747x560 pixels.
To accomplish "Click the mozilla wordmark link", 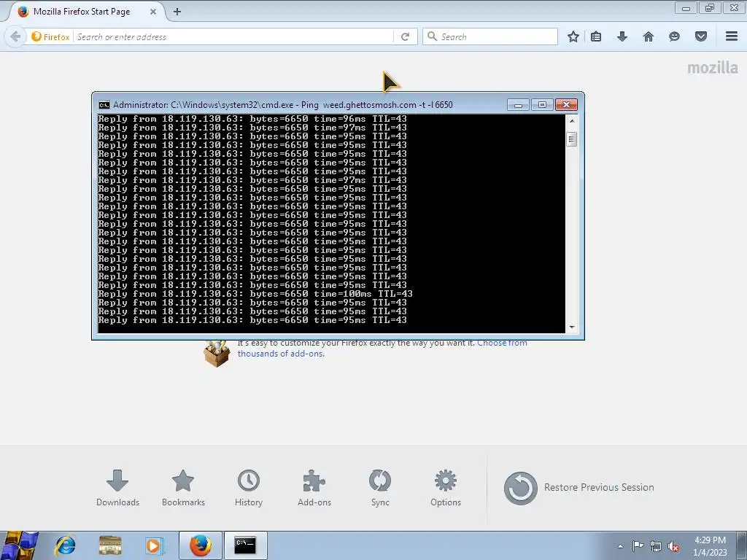I will click(x=712, y=68).
